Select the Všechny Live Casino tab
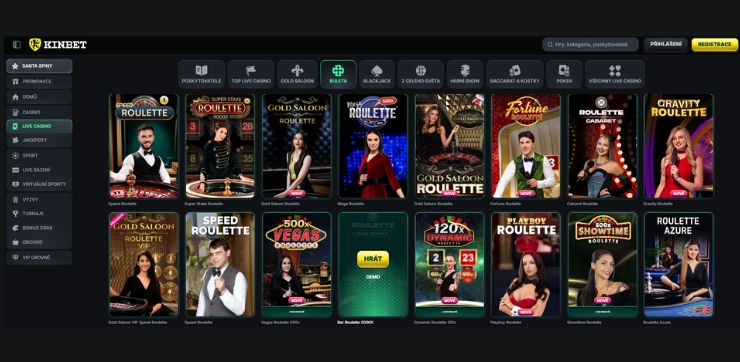The width and height of the screenshot is (740, 362). [x=615, y=75]
